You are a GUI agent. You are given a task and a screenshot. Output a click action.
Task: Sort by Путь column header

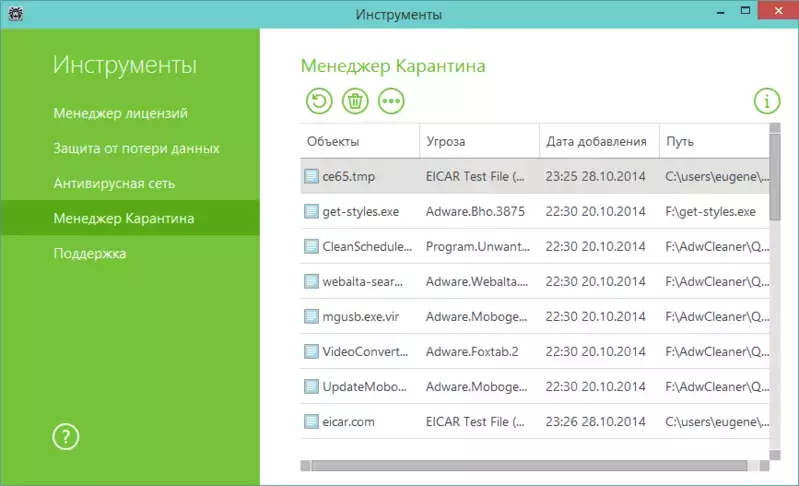(714, 141)
